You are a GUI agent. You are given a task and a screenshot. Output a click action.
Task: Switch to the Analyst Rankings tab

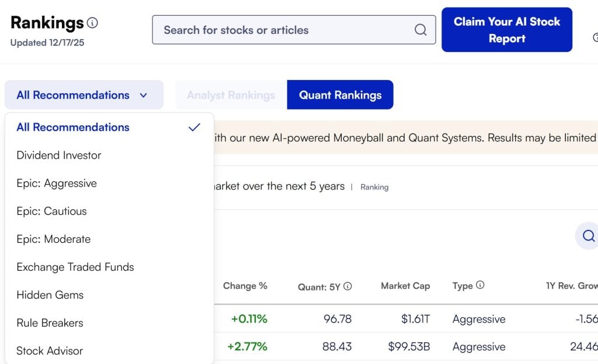(x=230, y=94)
